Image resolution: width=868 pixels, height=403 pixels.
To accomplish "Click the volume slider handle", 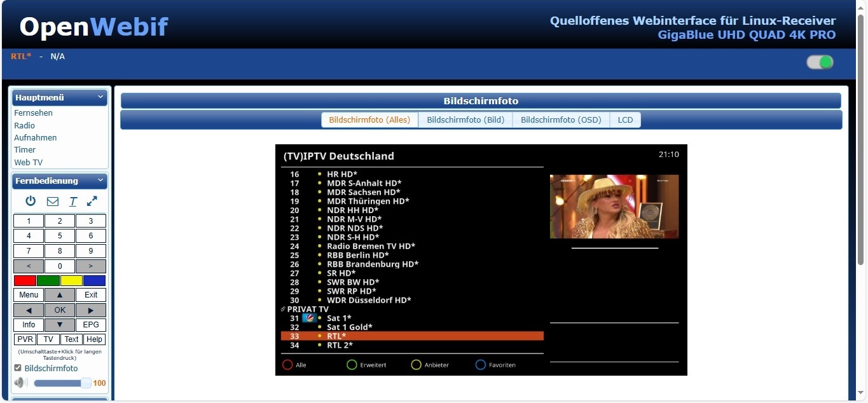I will click(86, 383).
